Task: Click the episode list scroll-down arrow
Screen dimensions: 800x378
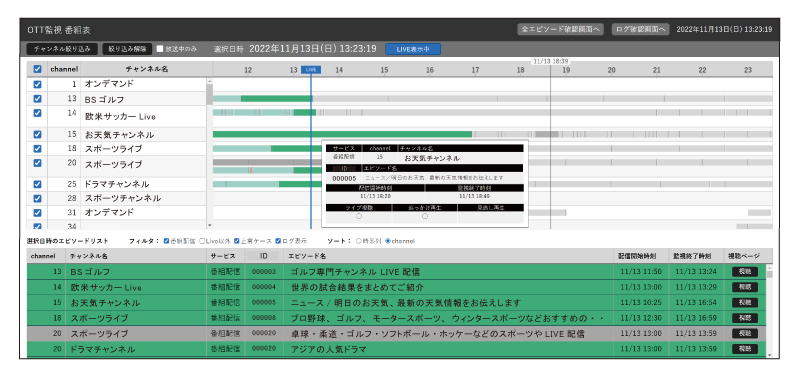Action: coord(769,356)
